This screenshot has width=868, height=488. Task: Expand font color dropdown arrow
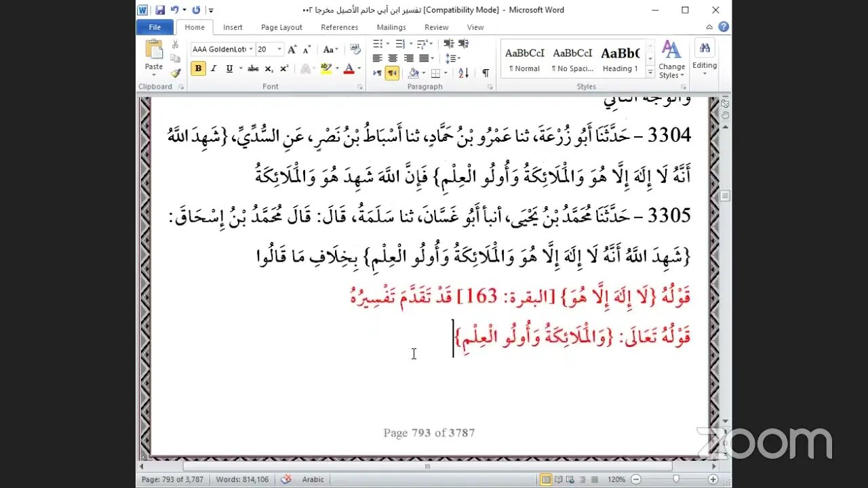pyautogui.click(x=359, y=68)
